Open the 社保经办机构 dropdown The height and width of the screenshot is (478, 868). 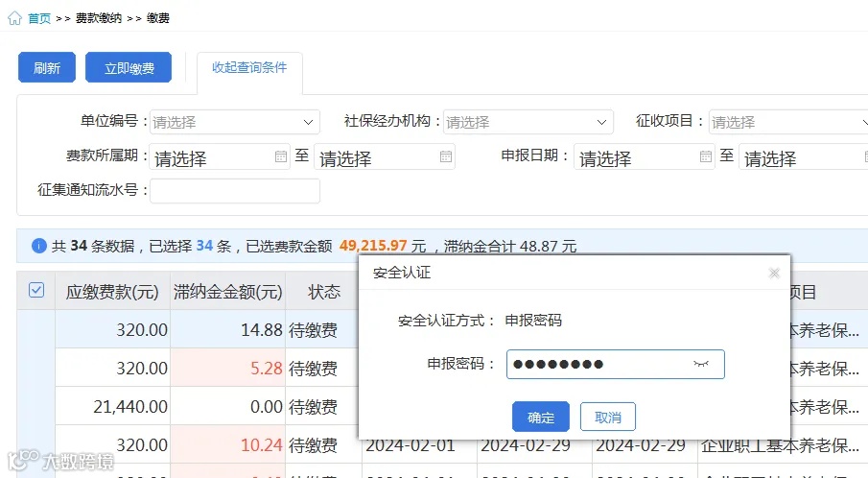coord(528,122)
